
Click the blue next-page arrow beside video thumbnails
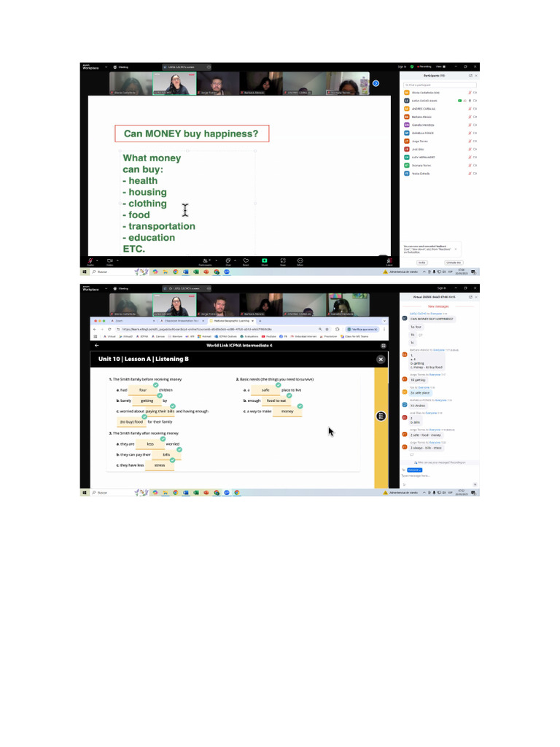[x=376, y=83]
